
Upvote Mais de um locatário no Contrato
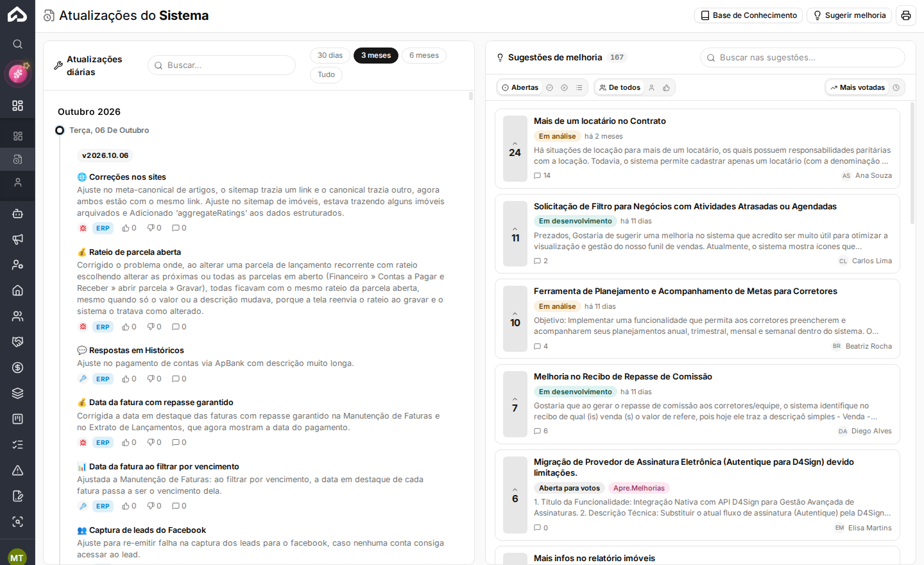515,149
